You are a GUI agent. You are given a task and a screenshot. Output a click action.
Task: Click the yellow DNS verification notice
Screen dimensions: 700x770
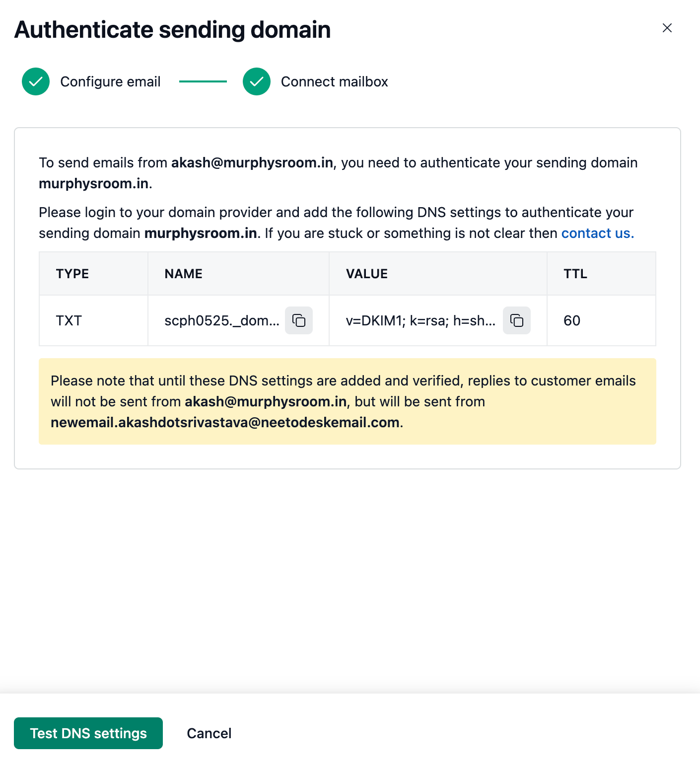pos(348,401)
